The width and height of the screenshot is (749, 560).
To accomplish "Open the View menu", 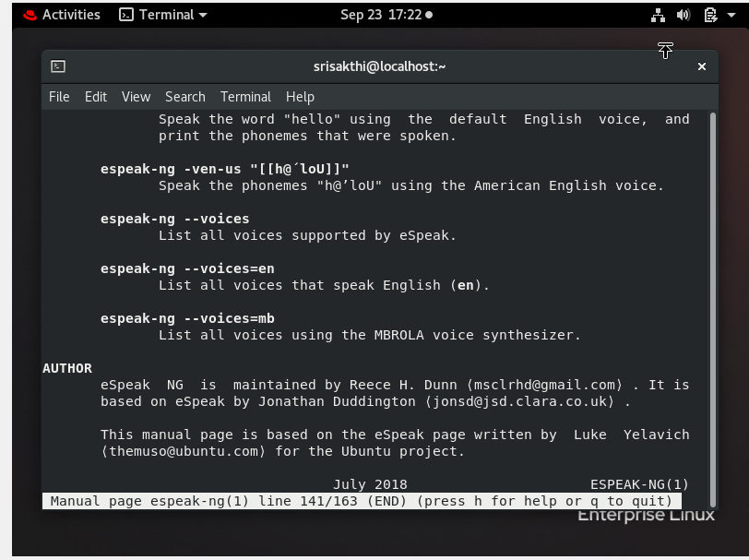I will (135, 96).
